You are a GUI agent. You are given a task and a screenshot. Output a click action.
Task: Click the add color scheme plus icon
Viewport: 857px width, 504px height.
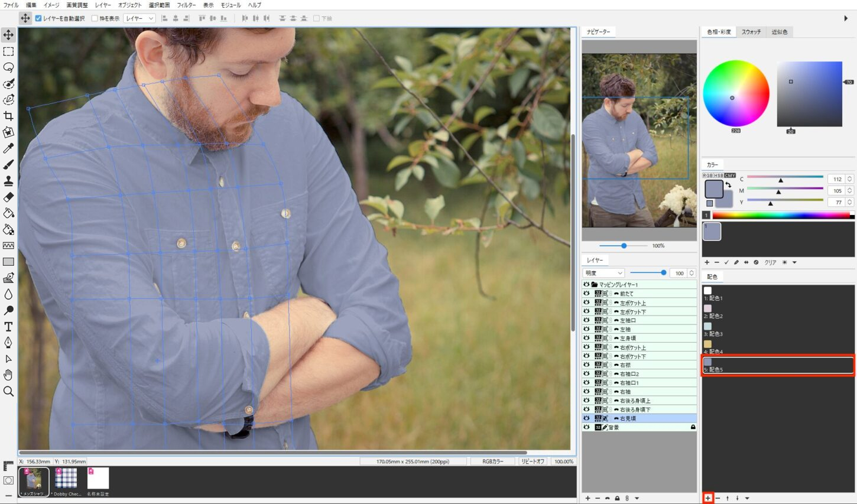[x=707, y=498]
